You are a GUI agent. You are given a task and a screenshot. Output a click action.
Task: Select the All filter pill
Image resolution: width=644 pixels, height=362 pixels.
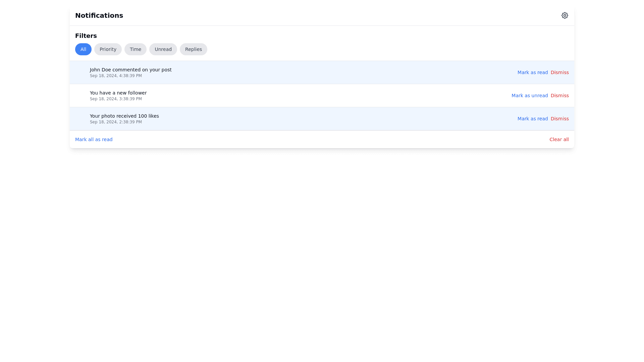coord(83,49)
